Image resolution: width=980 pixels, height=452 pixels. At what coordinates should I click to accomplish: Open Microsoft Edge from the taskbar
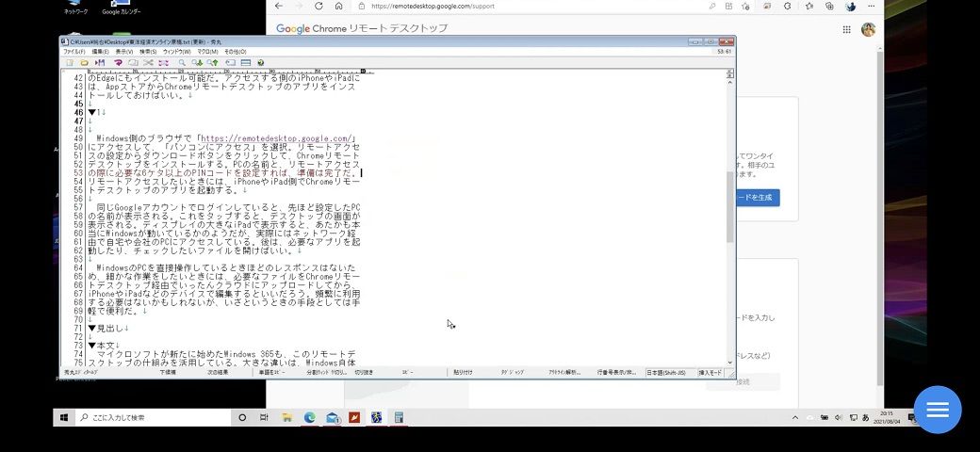309,417
